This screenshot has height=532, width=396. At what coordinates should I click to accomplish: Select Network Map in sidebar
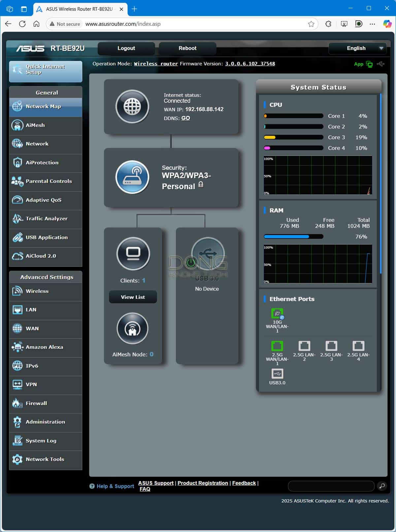pyautogui.click(x=46, y=107)
